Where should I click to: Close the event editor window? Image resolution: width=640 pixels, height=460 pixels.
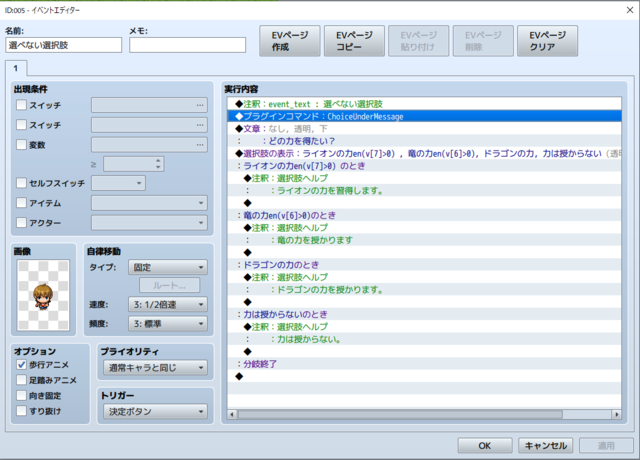point(630,10)
